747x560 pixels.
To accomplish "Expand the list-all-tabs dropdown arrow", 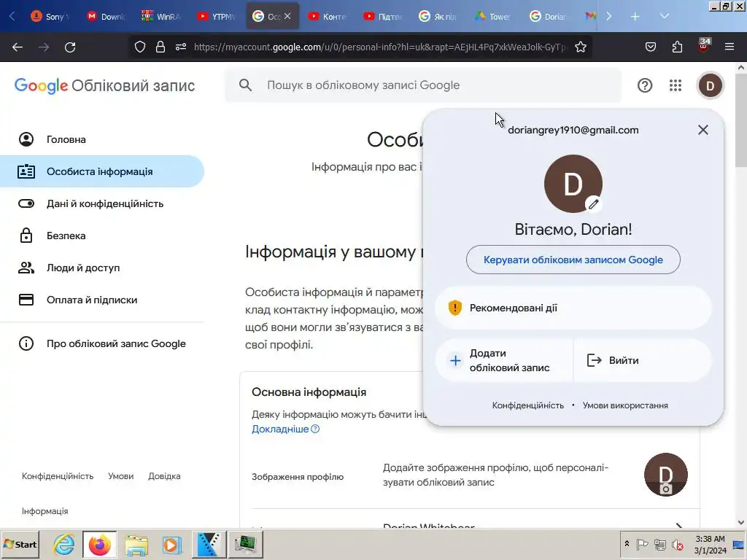I will tap(664, 17).
